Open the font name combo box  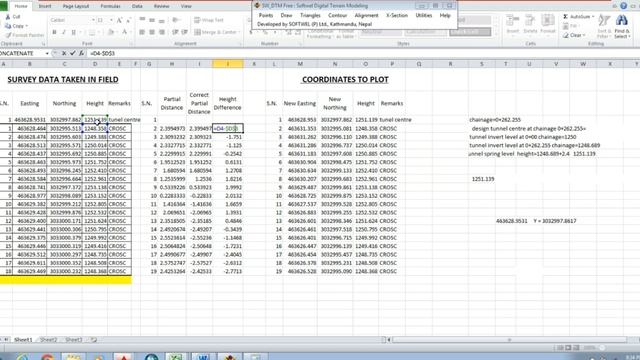pyautogui.click(x=72, y=20)
